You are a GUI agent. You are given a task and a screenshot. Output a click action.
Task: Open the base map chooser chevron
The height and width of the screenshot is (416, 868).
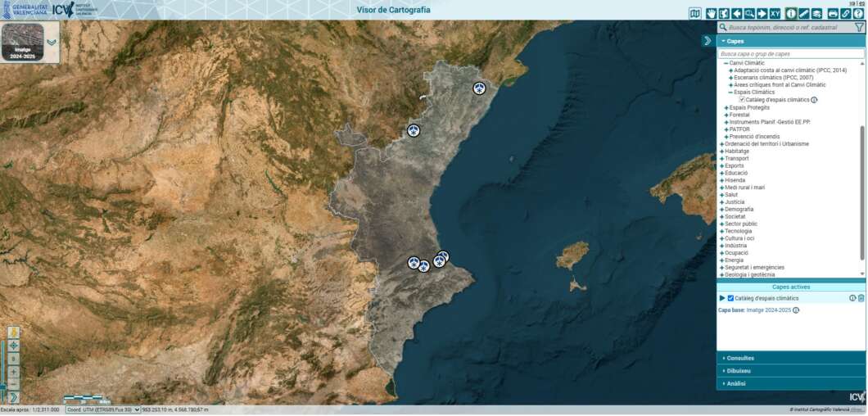(52, 42)
